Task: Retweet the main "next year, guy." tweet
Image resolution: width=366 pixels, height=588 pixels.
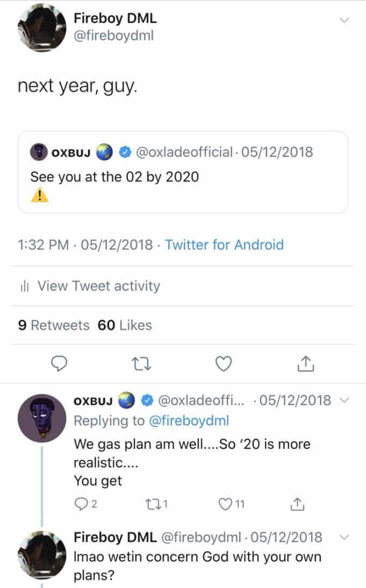Action: tap(142, 364)
